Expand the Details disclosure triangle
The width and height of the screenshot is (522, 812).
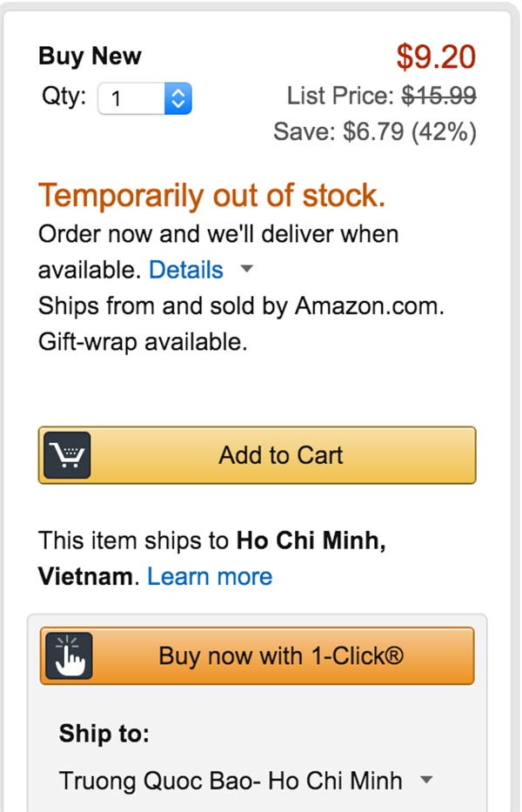(246, 270)
